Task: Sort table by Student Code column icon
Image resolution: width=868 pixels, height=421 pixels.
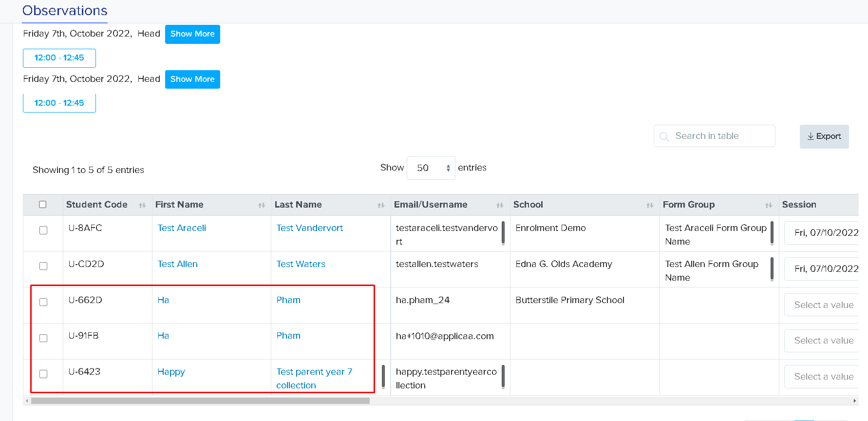Action: tap(142, 206)
